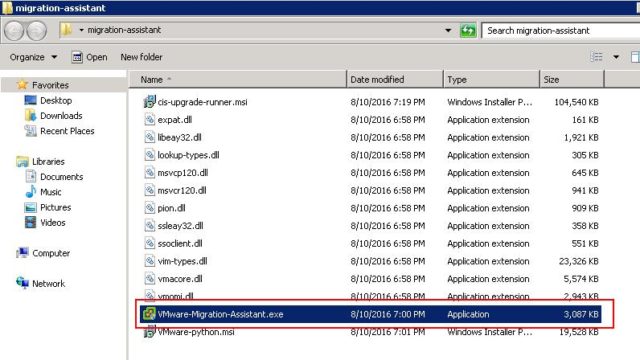This screenshot has height=360, width=640.
Task: Focus the Search migration-assistant box
Action: [561, 31]
